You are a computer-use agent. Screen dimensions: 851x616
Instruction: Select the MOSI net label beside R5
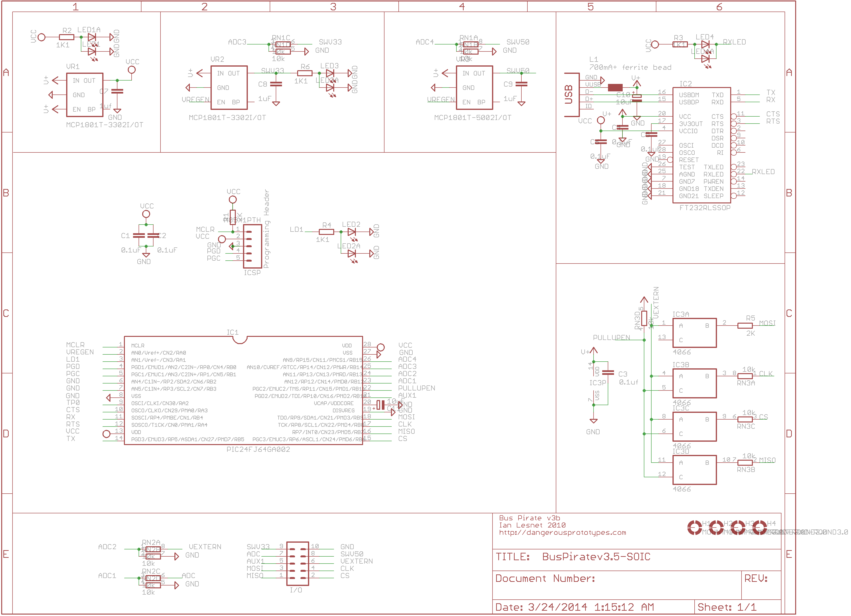(x=767, y=323)
